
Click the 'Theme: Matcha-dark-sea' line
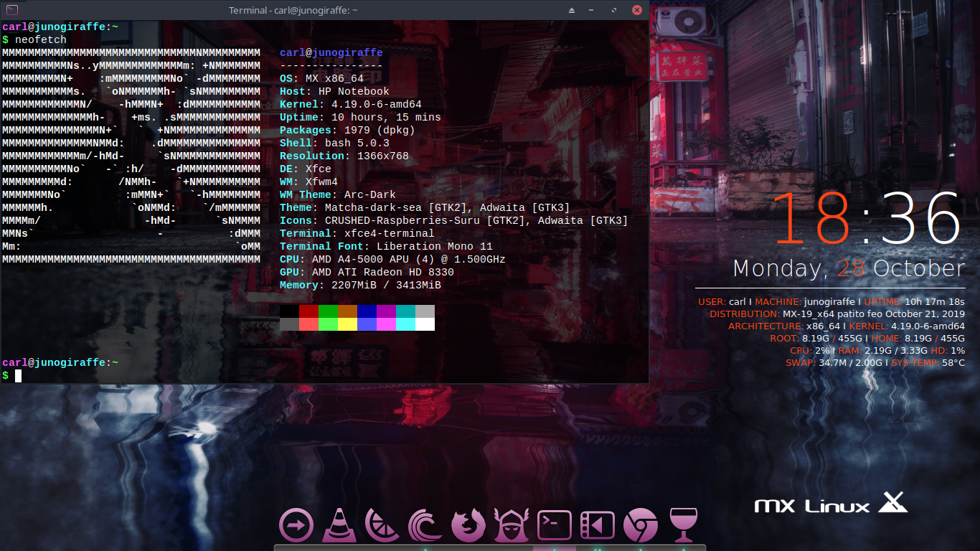click(425, 208)
